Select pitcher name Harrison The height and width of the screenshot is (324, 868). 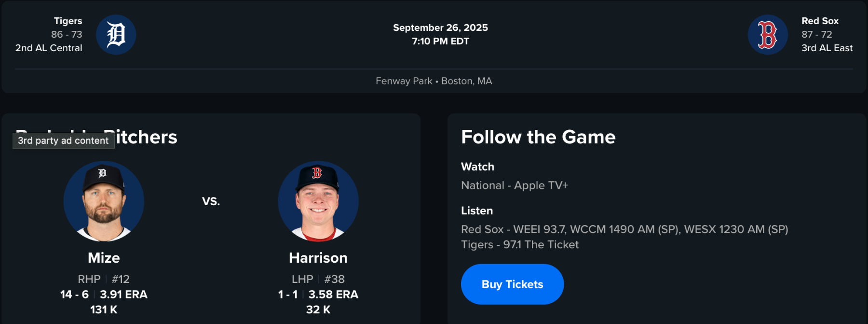tap(318, 258)
